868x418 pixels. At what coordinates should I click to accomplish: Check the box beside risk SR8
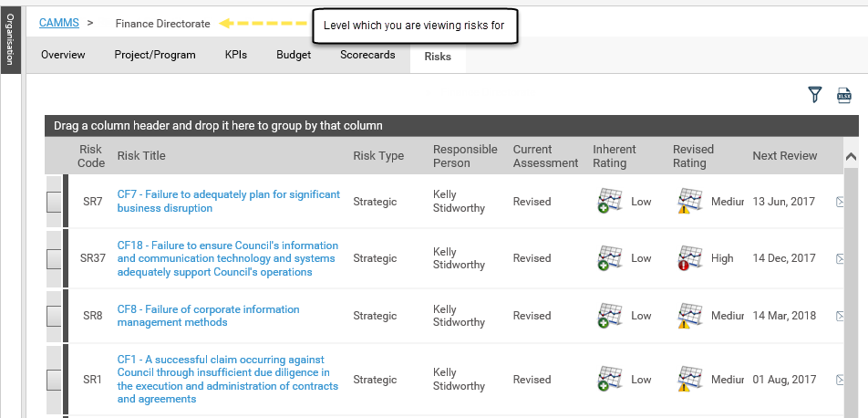[54, 316]
